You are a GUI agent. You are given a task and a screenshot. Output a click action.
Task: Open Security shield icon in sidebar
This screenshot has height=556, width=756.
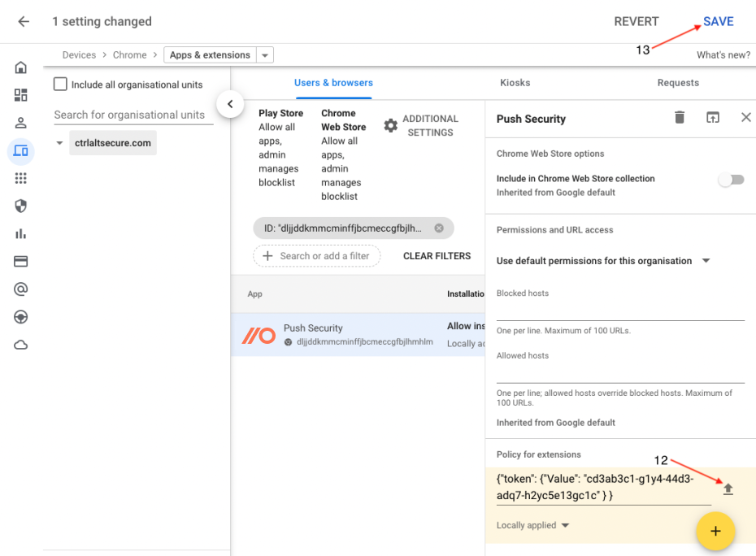[x=21, y=206]
